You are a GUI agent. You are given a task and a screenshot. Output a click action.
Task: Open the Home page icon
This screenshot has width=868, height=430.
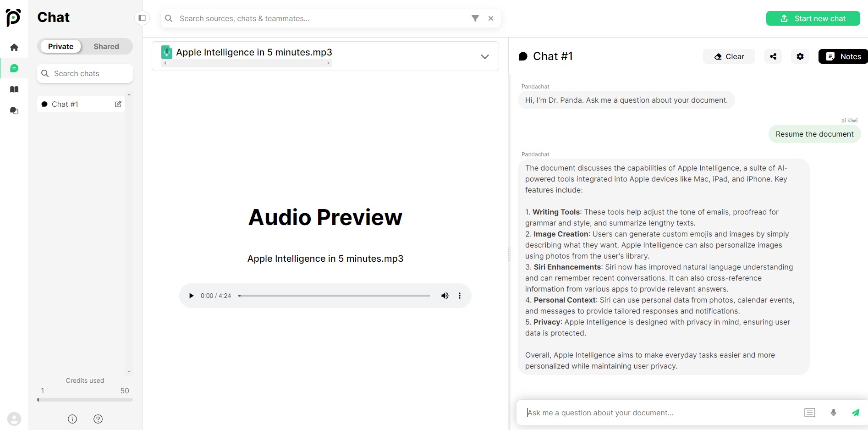point(14,47)
